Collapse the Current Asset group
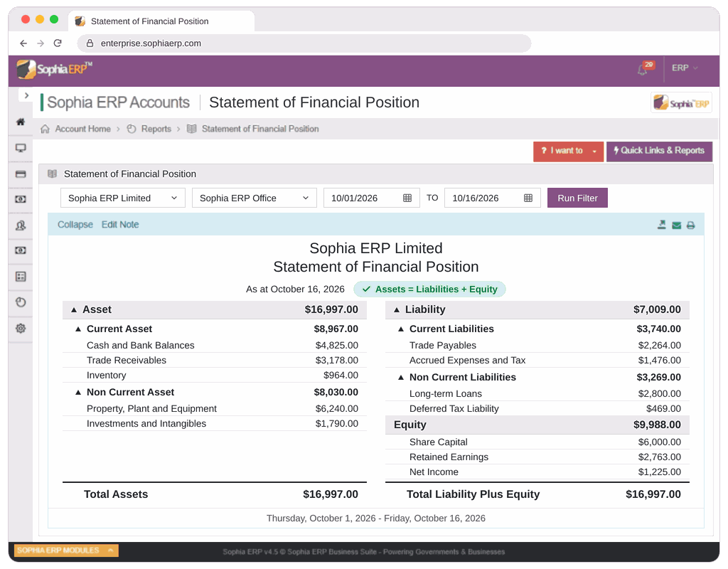 [78, 329]
